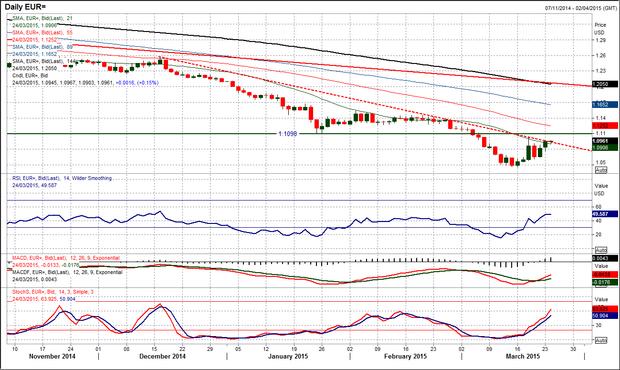Click the red 1.1252 price tag

pyautogui.click(x=605, y=125)
